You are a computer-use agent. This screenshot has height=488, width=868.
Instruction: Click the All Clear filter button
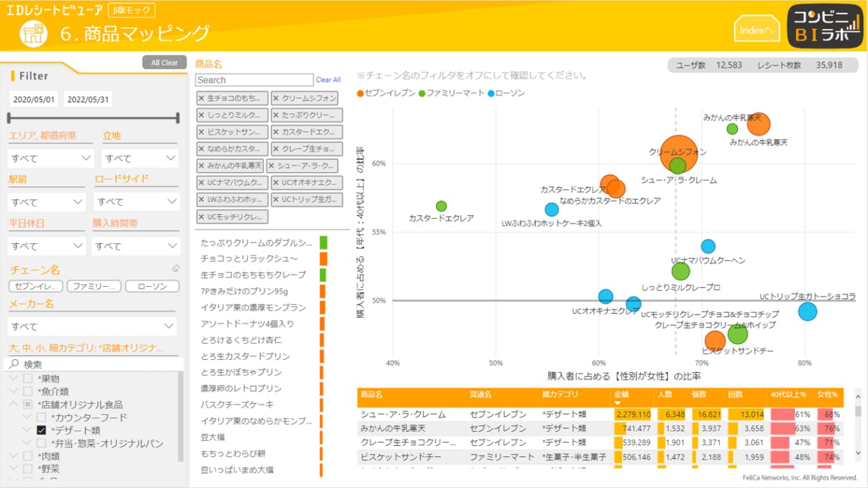(x=164, y=62)
